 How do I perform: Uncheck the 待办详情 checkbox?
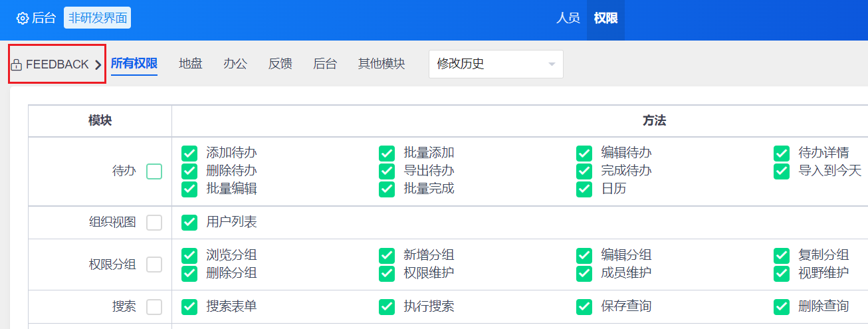tap(782, 154)
